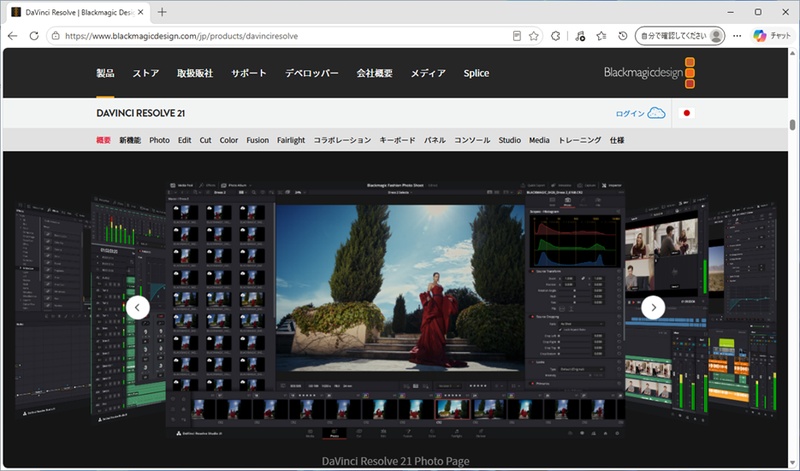Click the DaVinci Resolve 21 Photo Page caption
Viewport: 800px width, 471px height.
pyautogui.click(x=395, y=461)
